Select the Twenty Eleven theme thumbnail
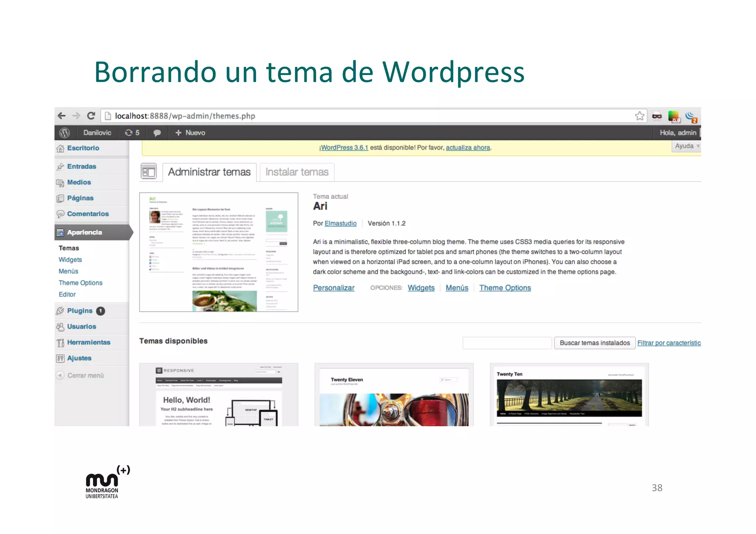Screen dimensions: 756x534 [x=394, y=395]
